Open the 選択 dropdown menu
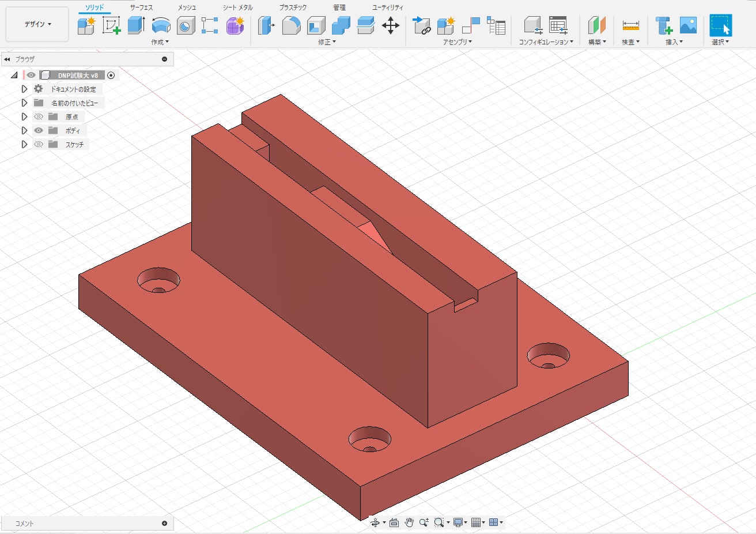The width and height of the screenshot is (756, 534). (720, 42)
